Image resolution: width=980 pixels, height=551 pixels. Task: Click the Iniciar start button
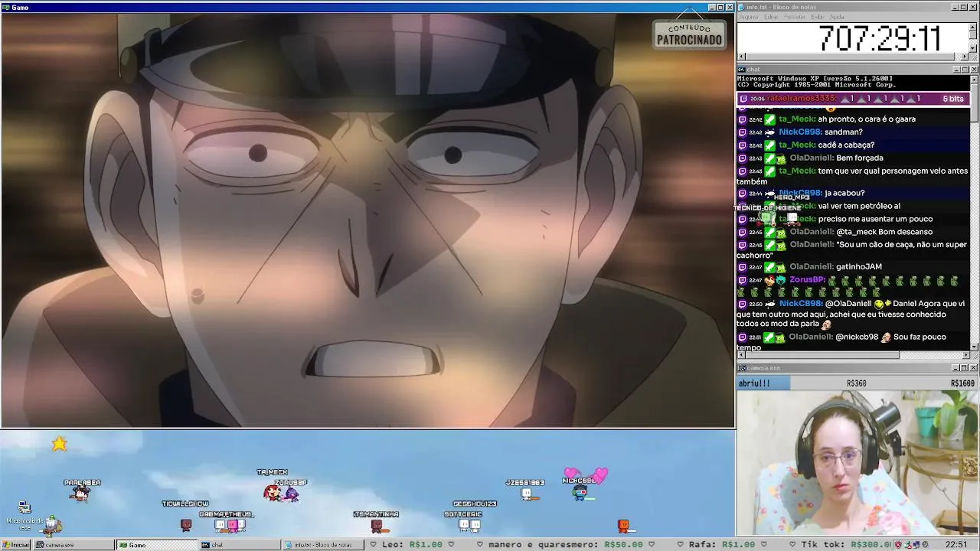(x=16, y=545)
